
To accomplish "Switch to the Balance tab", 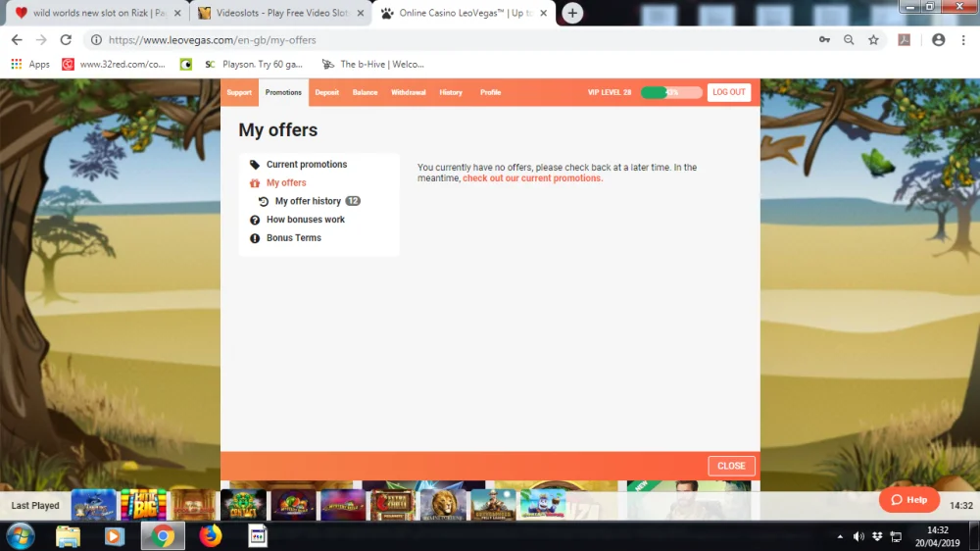I will tap(365, 92).
